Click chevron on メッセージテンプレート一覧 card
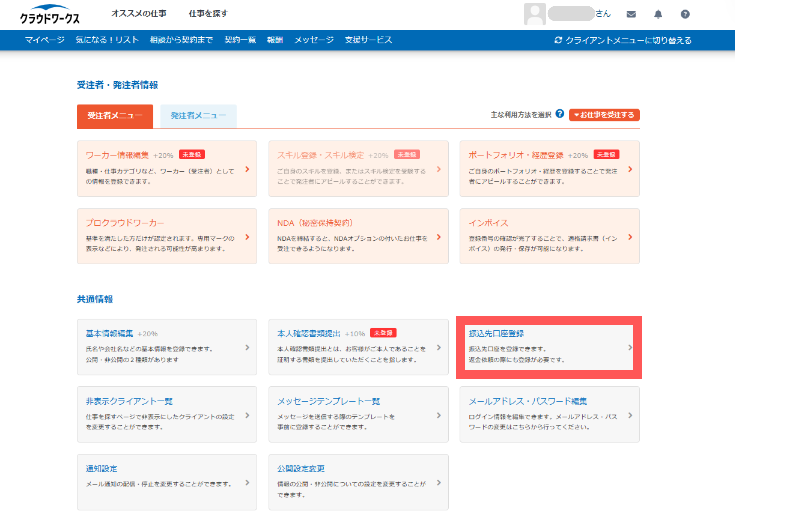This screenshot has width=800, height=532. [x=439, y=415]
